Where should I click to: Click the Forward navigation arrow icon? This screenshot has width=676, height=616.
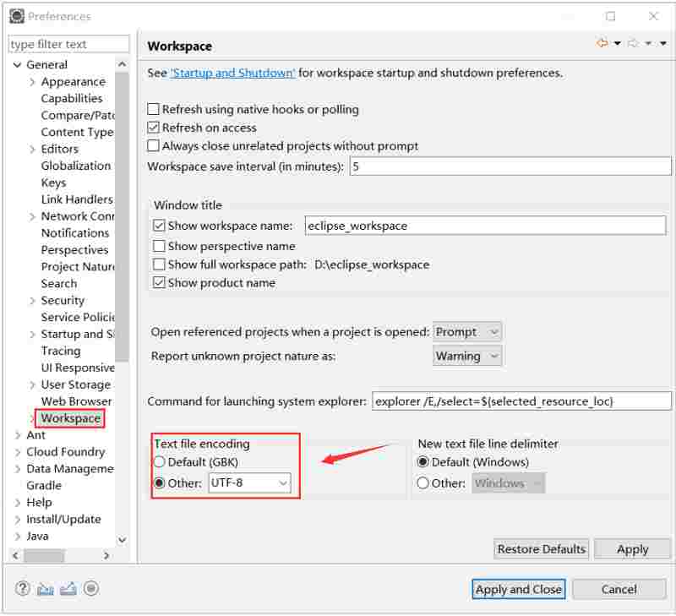(x=633, y=43)
